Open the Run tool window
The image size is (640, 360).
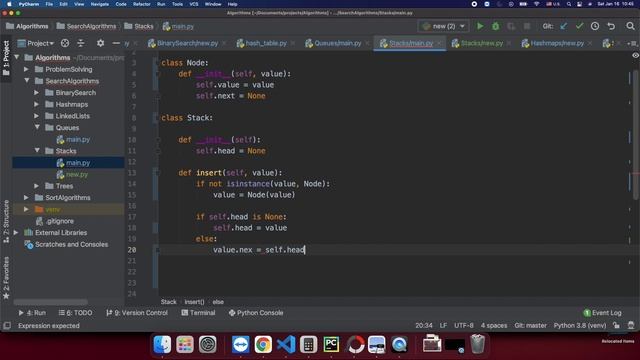pos(32,313)
